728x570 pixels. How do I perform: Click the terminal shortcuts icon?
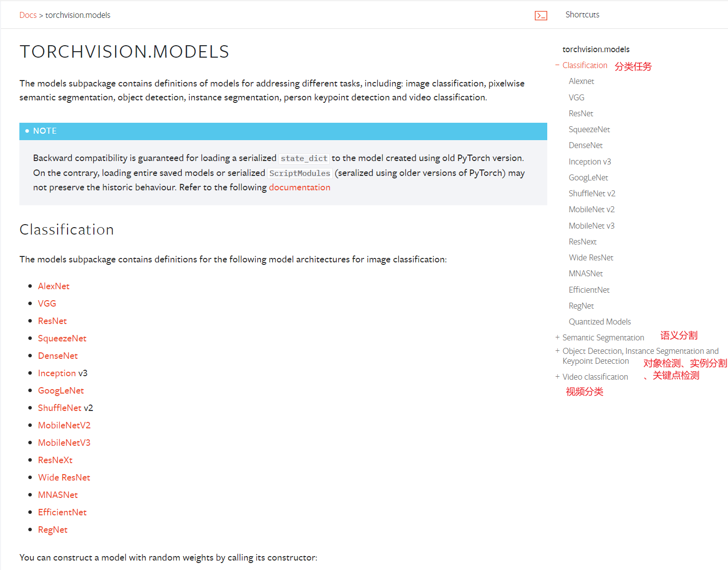click(541, 16)
